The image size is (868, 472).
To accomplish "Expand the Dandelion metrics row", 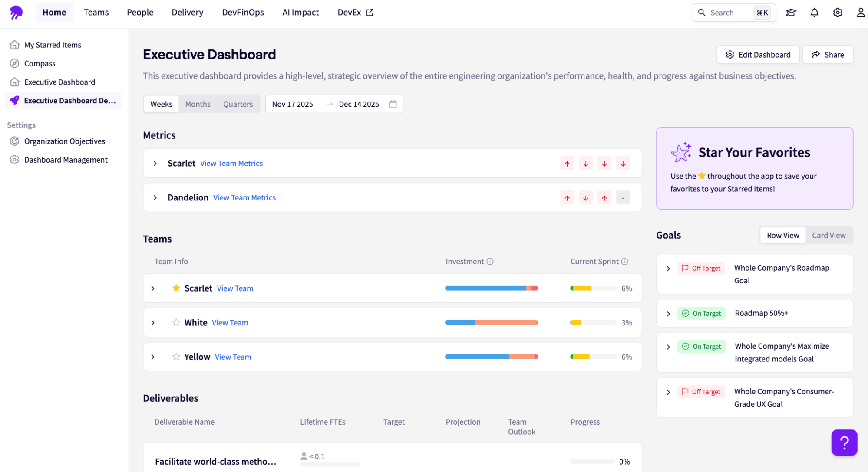I will pyautogui.click(x=155, y=197).
